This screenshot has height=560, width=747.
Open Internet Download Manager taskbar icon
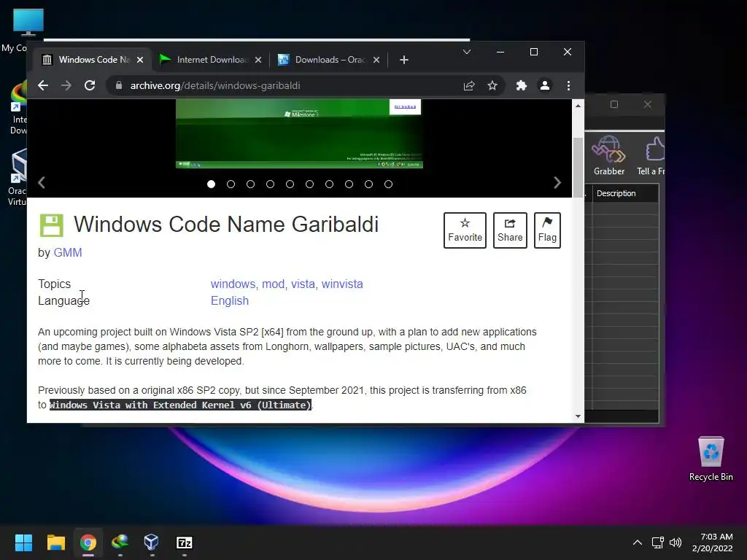tap(120, 542)
